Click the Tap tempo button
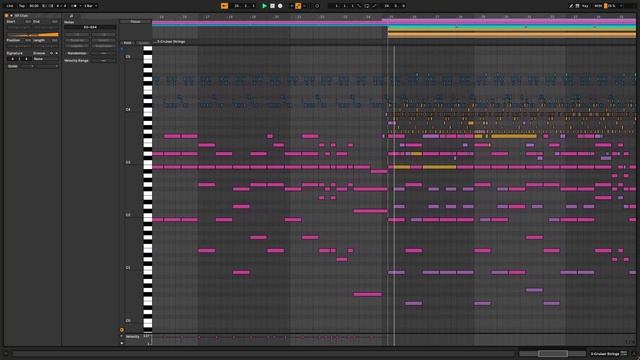The image size is (640, 360). click(22, 6)
